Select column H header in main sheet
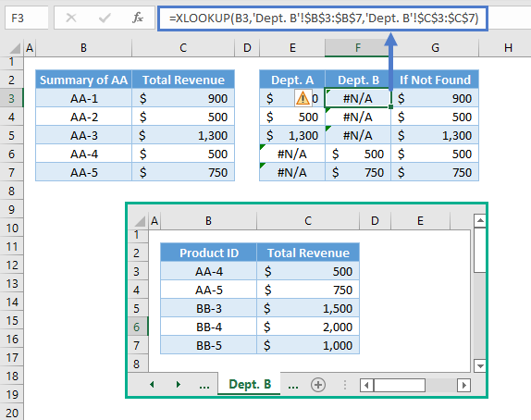Image resolution: width=531 pixels, height=420 pixels. click(507, 48)
